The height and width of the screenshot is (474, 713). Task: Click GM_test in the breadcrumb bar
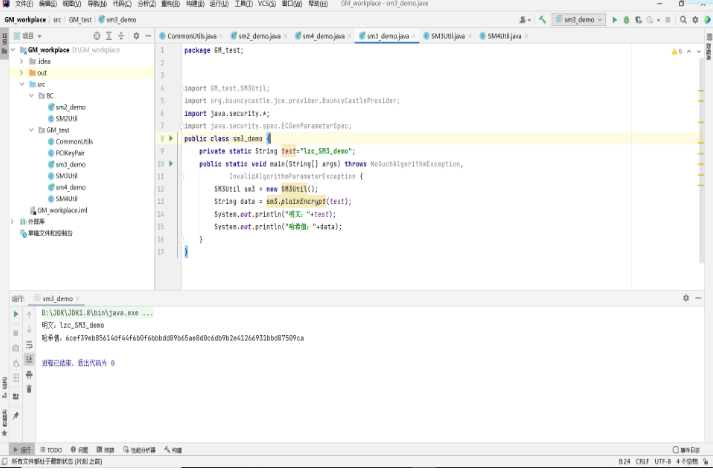[x=80, y=20]
